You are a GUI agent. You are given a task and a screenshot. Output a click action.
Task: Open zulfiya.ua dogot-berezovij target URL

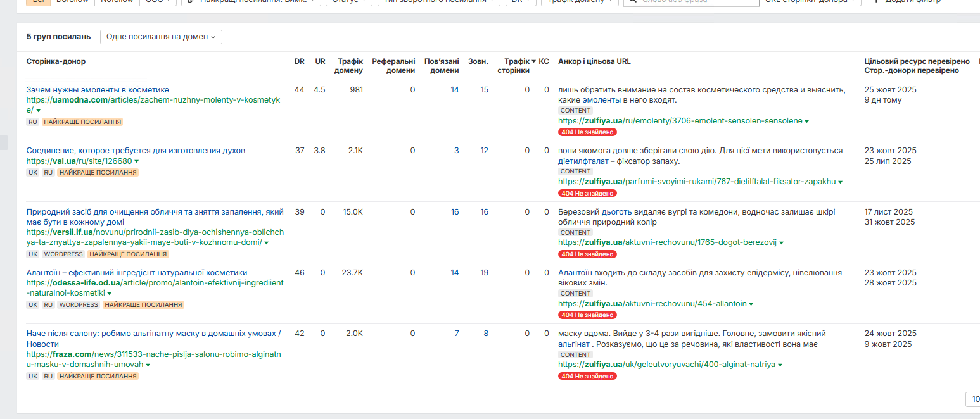[x=667, y=243]
